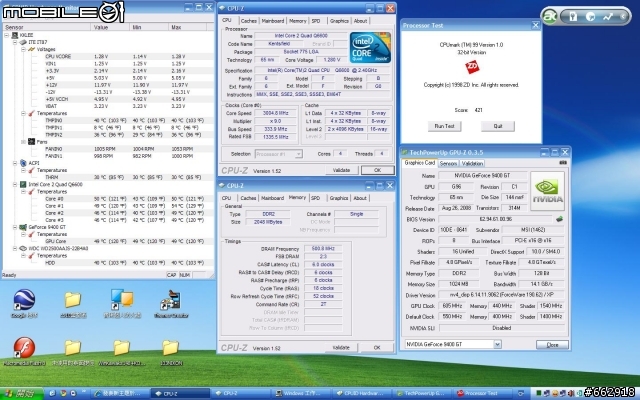
Task: Click the red ZD logo in Processor Test
Action: coord(472,67)
